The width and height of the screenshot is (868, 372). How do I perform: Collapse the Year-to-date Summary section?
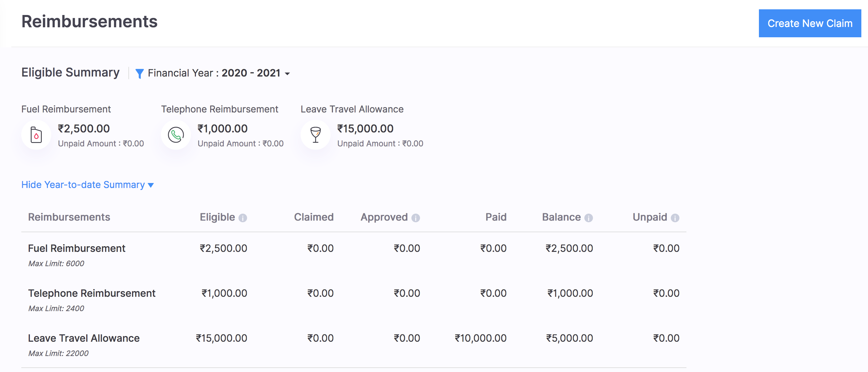click(83, 185)
